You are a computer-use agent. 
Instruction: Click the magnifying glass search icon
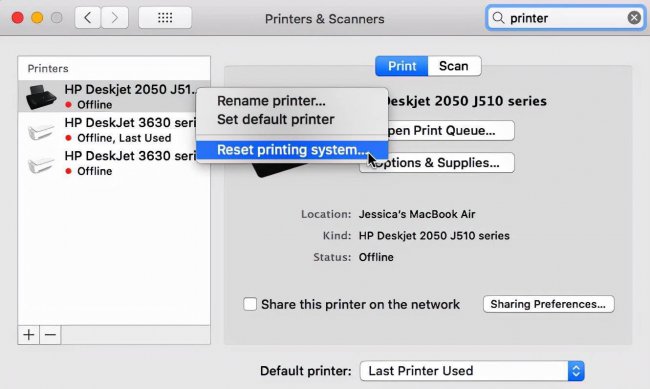click(x=498, y=18)
